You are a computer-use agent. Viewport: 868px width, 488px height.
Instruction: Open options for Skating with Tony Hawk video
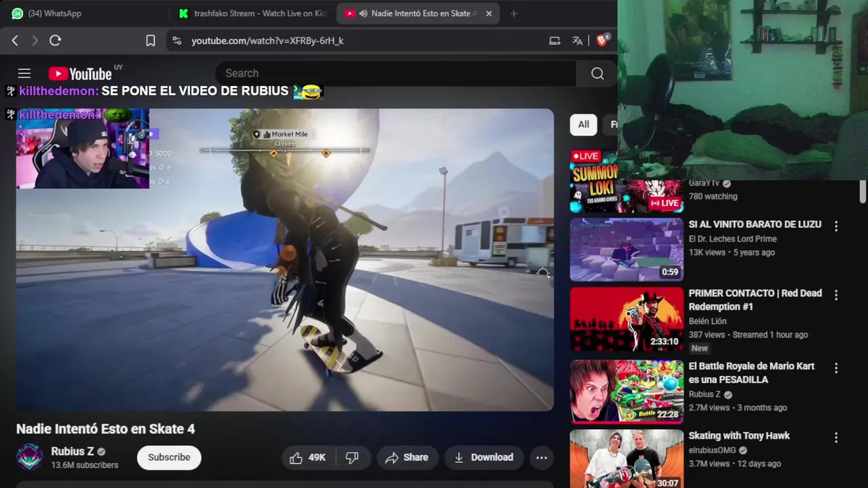[836, 437]
